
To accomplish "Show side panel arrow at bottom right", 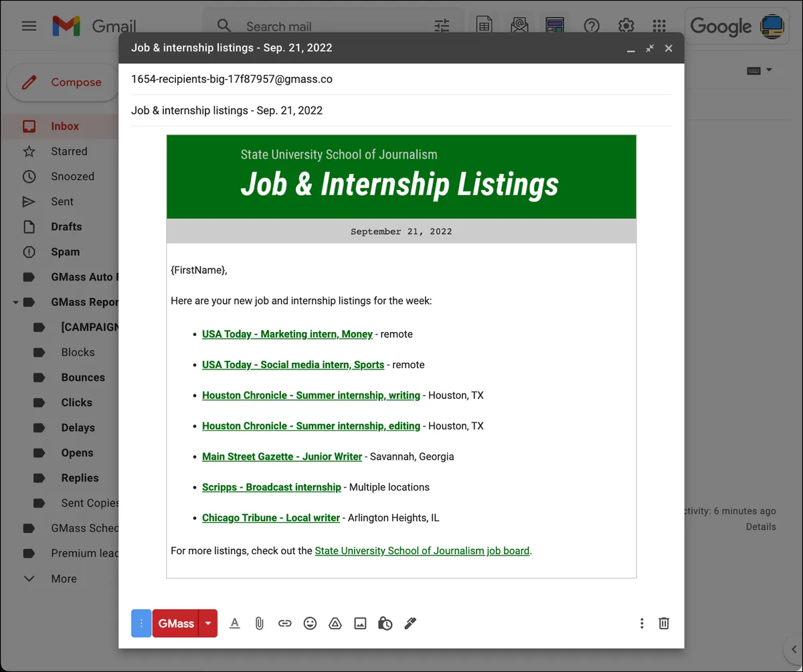I will 792,649.
